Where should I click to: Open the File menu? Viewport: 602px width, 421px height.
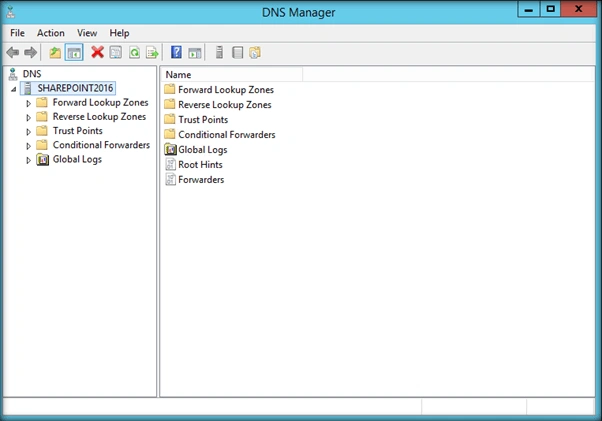click(x=17, y=33)
